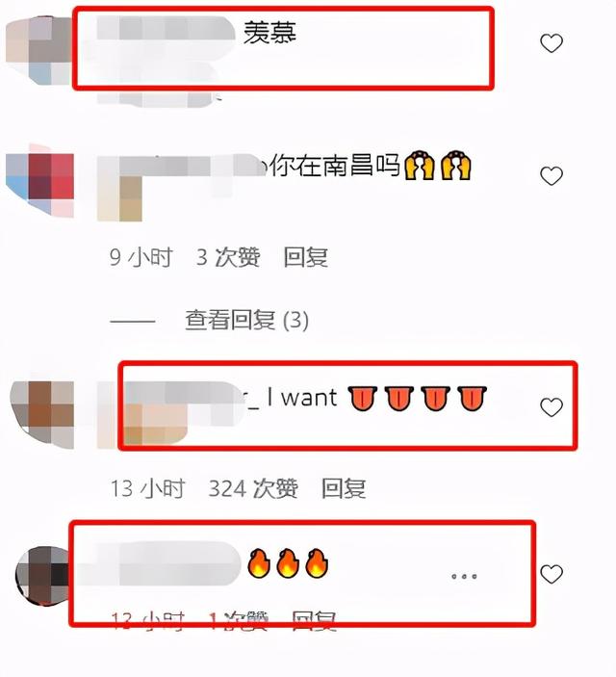Reply to the 9 小时 comment

306,257
